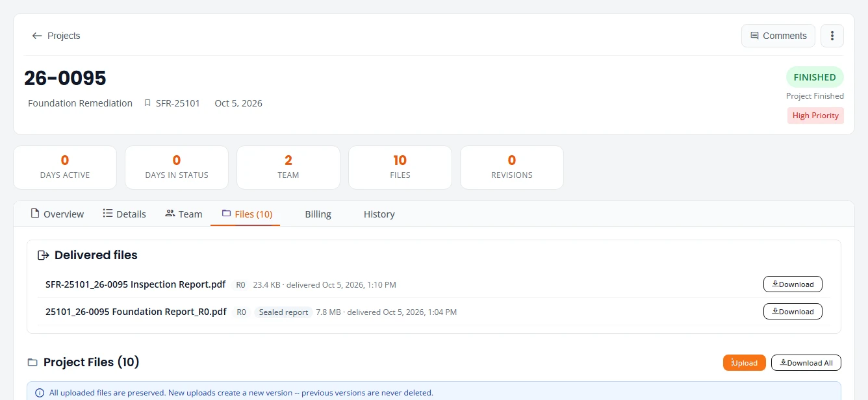Click the SFR-25101 reference text
Image resolution: width=868 pixels, height=400 pixels.
tap(178, 103)
